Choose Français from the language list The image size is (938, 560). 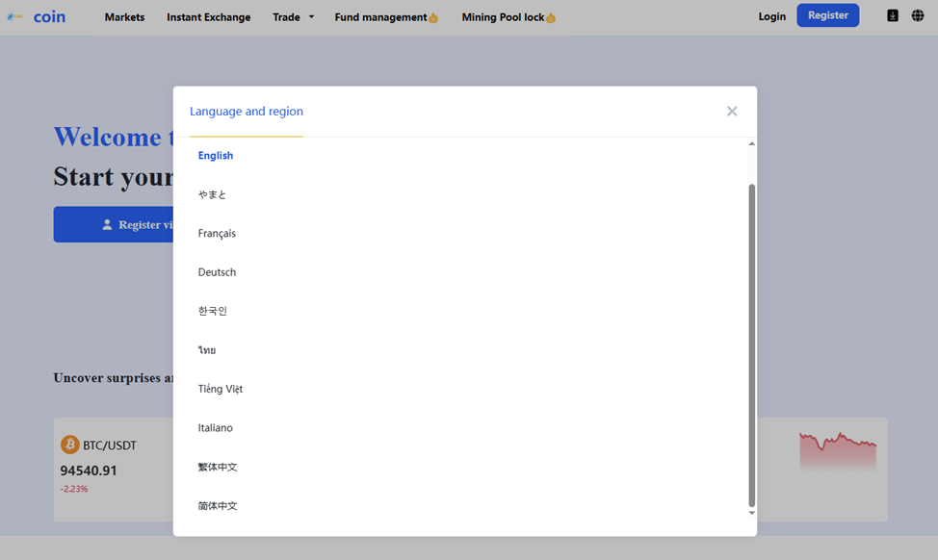coord(217,234)
